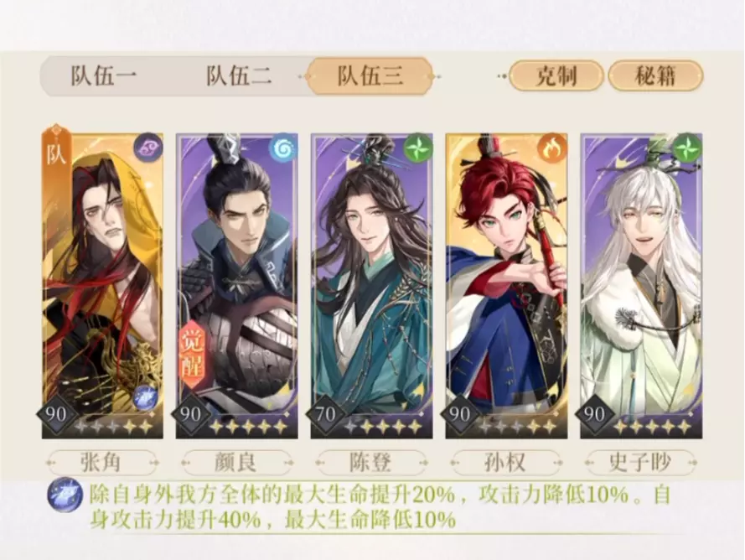Click the level 70 badge on 陈登

(327, 414)
